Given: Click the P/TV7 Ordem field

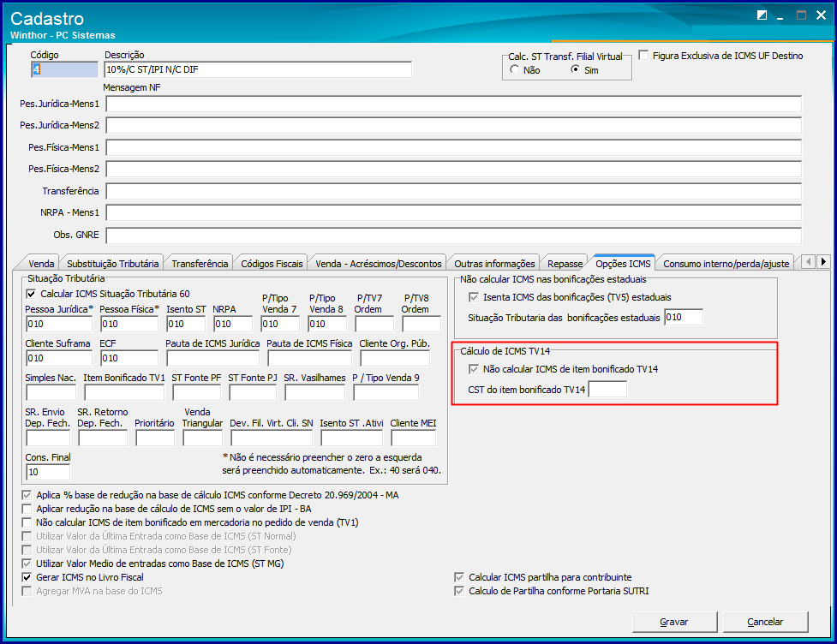Looking at the screenshot, I should point(374,324).
